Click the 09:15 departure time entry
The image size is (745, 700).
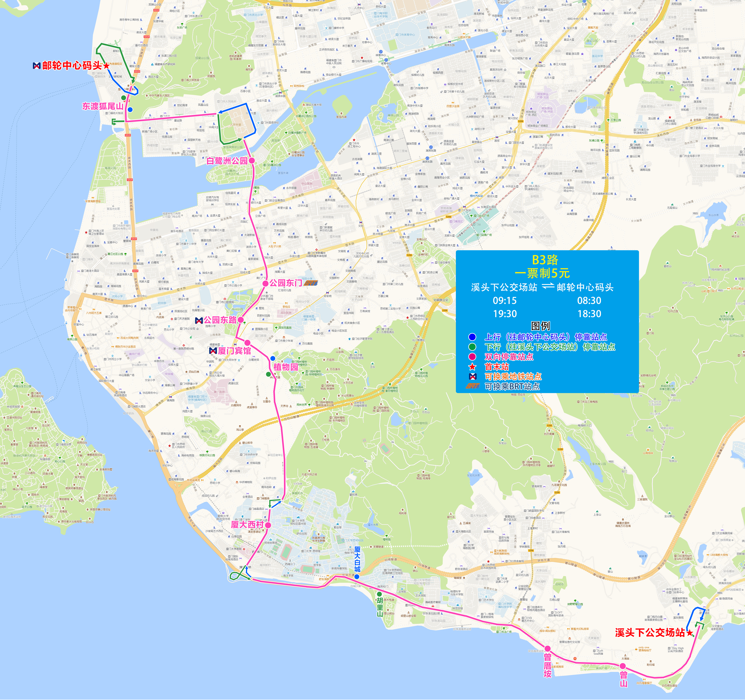coord(505,301)
